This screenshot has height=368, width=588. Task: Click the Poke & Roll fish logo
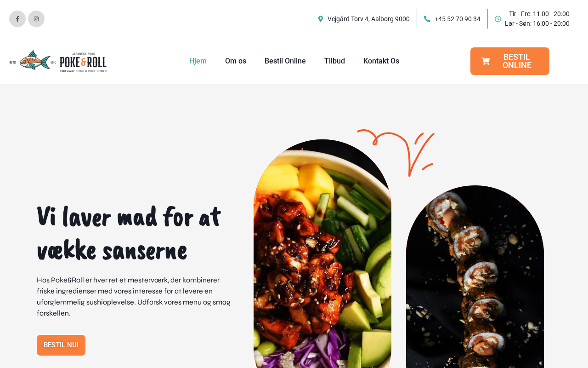58,61
